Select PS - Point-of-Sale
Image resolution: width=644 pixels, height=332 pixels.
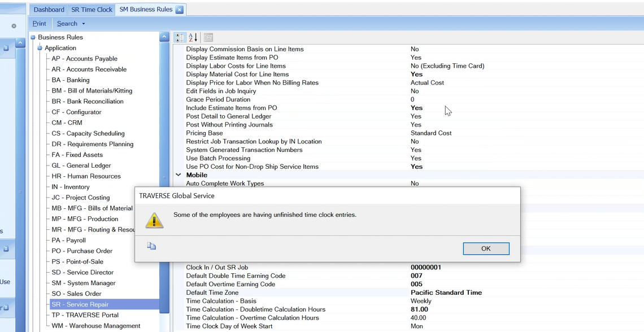(77, 261)
